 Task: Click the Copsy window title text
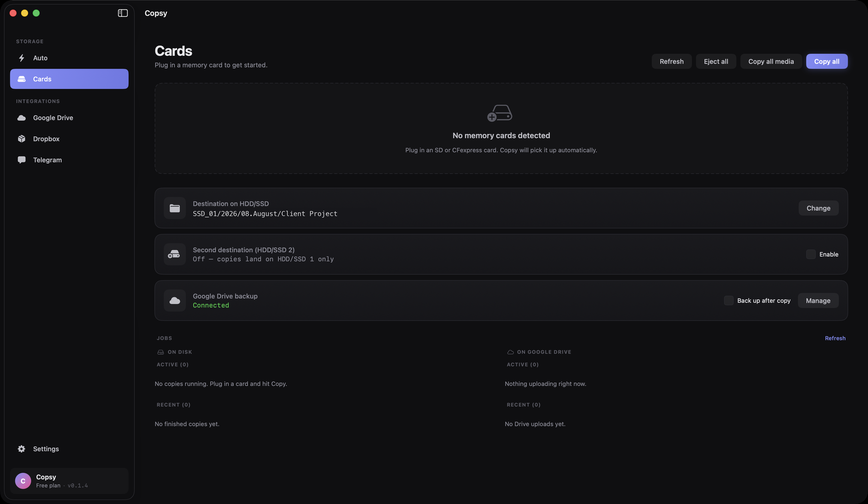click(156, 13)
